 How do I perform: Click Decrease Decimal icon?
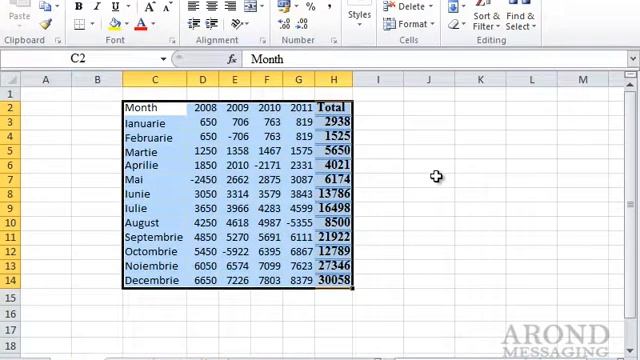tap(302, 24)
